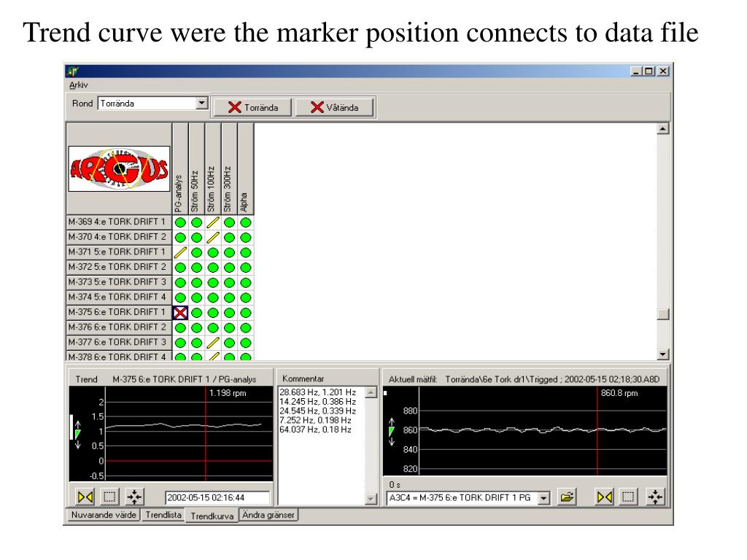Select row M-371 5:e TORK DRIFT 1
This screenshot has height=560, width=747.
pos(119,252)
